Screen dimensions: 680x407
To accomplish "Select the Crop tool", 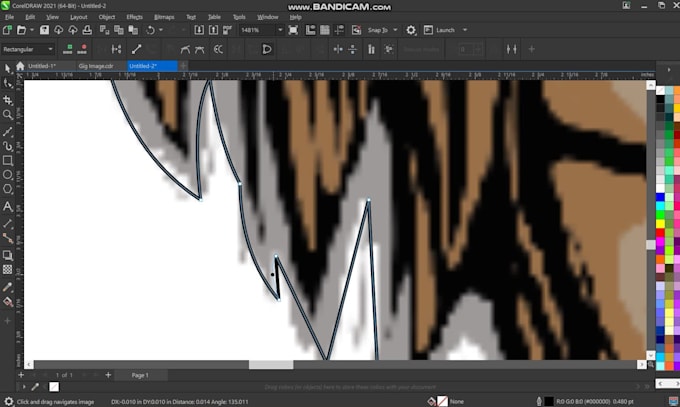I will [7, 100].
